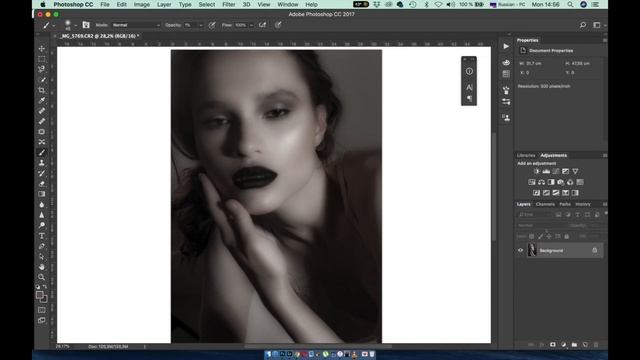Screen dimensions: 640x360
Task: Add a Vibrance adjustment
Action: [575, 171]
